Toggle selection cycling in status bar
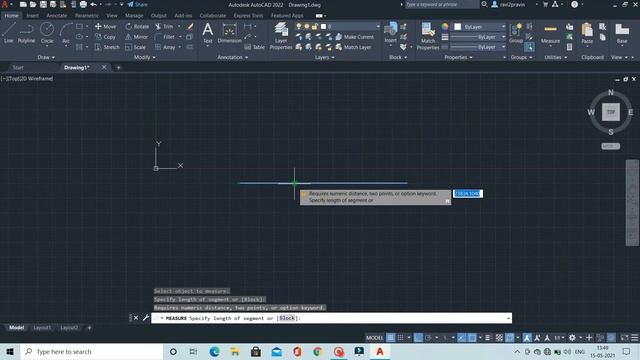Screen dimensions: 640x360 tap(510, 338)
